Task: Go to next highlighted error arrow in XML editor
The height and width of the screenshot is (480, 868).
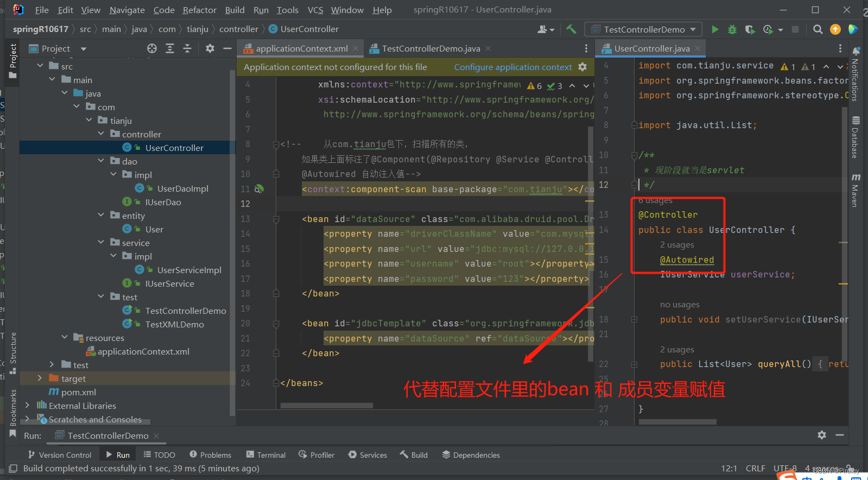Action: tap(586, 86)
